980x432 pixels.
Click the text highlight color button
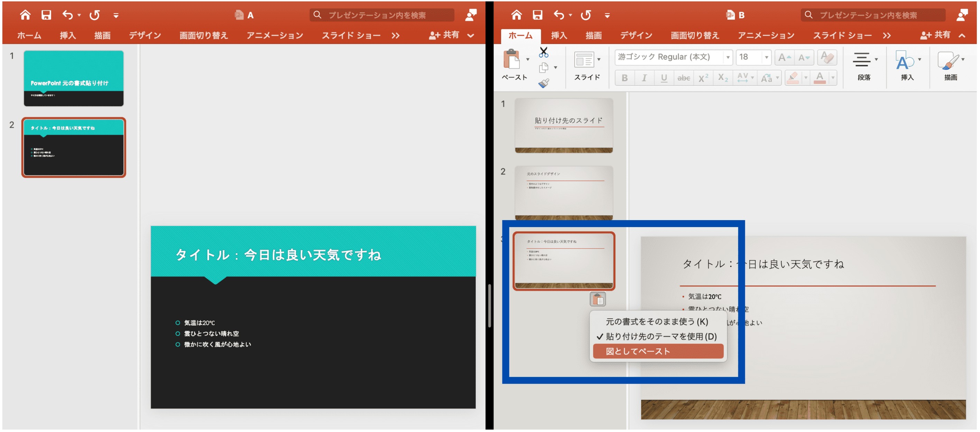coord(793,78)
